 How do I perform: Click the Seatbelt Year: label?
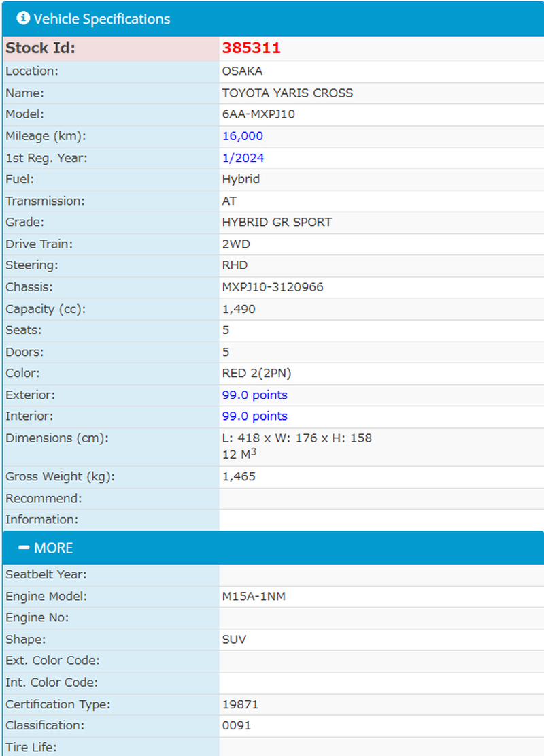tap(46, 575)
